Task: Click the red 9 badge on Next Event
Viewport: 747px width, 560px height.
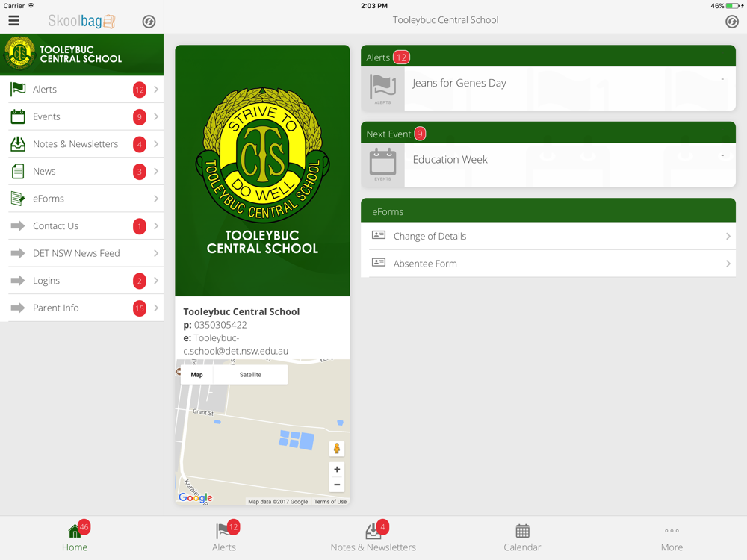Action: click(420, 134)
